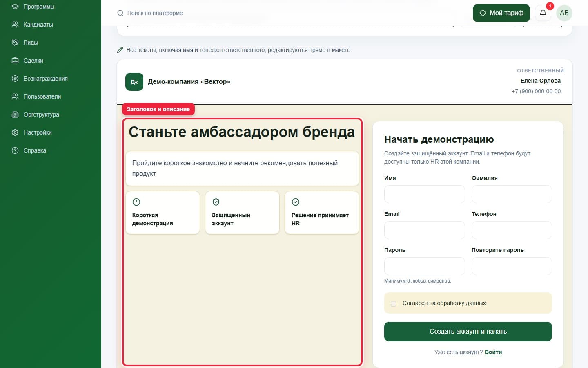Image resolution: width=588 pixels, height=368 pixels.
Task: Click the Д« company logo badge
Action: click(x=134, y=82)
